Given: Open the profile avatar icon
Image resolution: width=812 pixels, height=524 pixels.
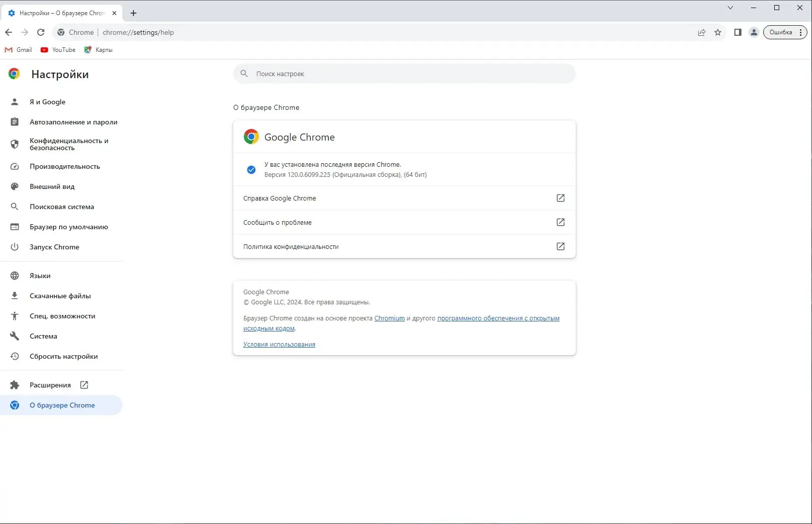Looking at the screenshot, I should coord(754,32).
